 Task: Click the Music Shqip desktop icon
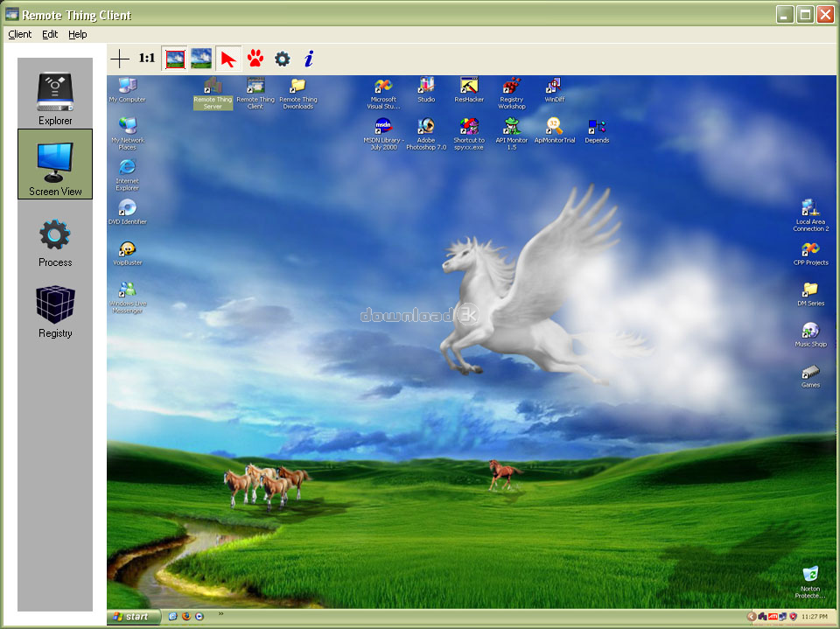point(810,335)
